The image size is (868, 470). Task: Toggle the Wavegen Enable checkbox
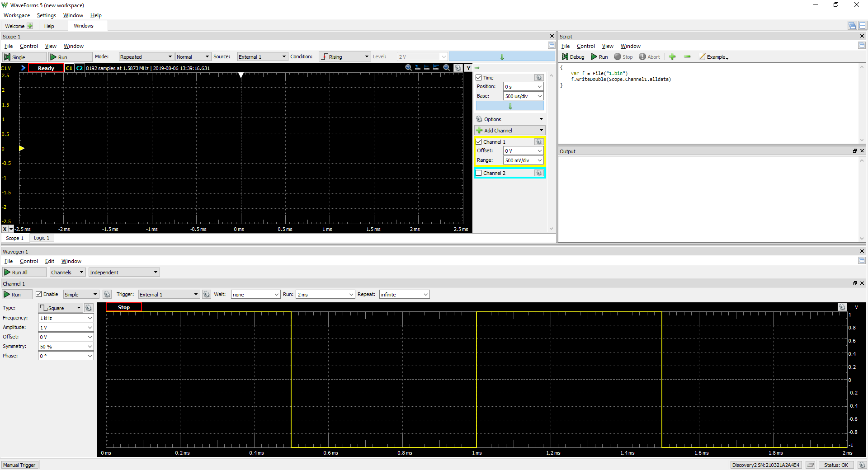click(x=39, y=294)
